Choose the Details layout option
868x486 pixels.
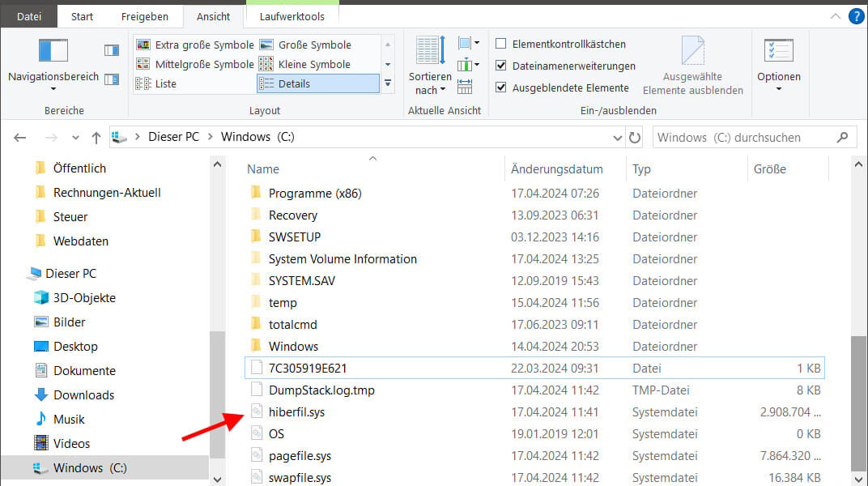[x=318, y=83]
